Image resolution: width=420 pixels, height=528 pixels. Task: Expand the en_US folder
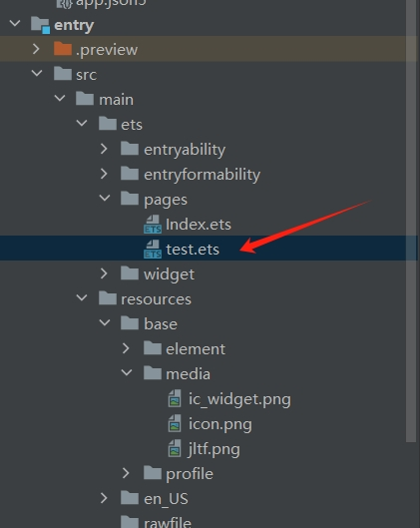pos(104,498)
